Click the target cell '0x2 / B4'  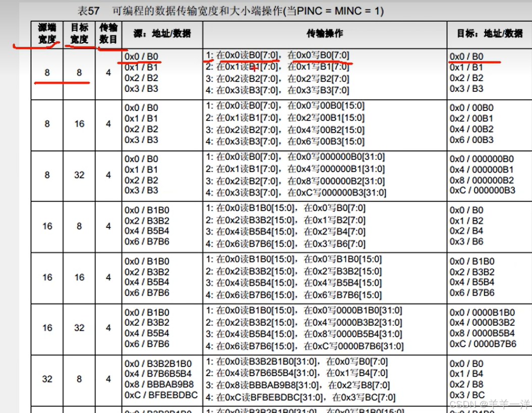(466, 231)
